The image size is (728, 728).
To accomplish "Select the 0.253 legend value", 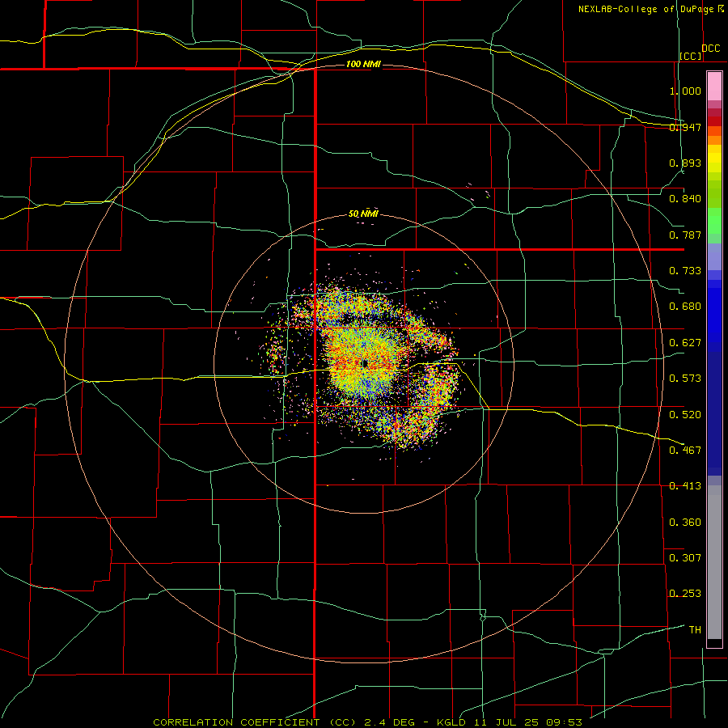I will coord(685,594).
